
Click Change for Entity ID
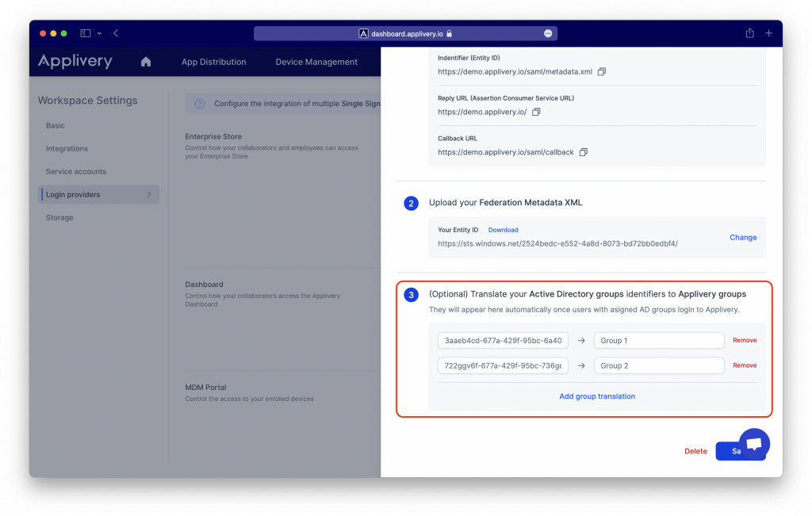click(x=743, y=237)
